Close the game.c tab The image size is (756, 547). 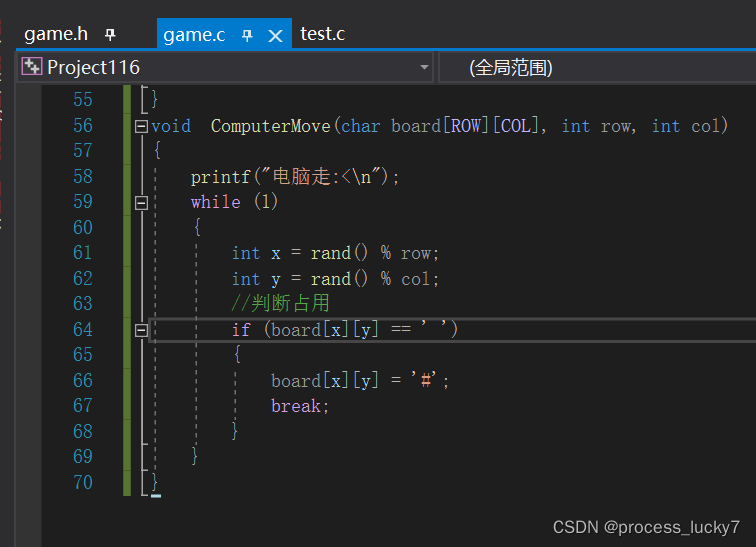pos(275,36)
